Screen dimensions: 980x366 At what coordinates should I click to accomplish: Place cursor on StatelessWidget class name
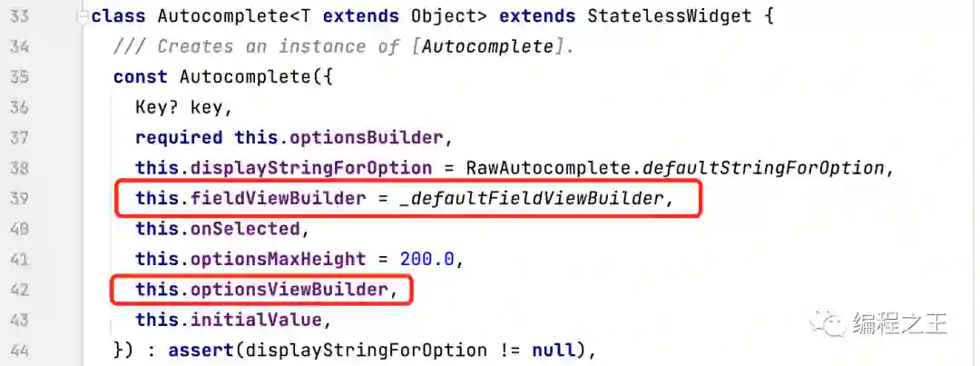coord(670,16)
